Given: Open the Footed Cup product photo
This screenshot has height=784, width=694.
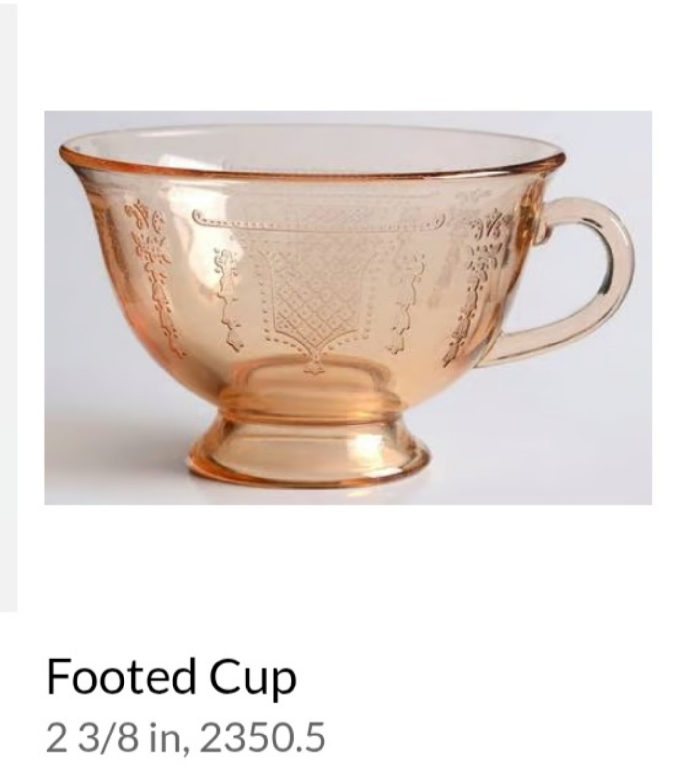Looking at the screenshot, I should [348, 307].
